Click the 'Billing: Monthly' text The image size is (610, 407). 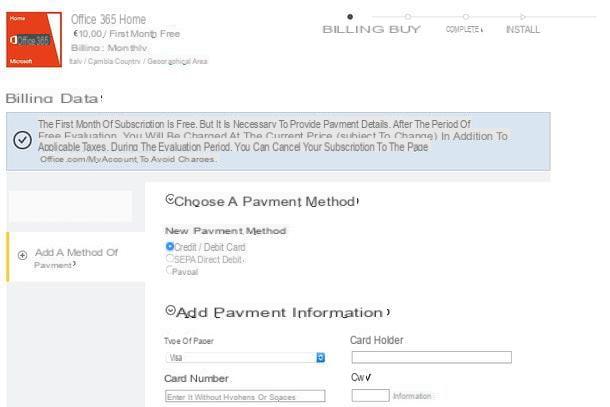click(109, 48)
